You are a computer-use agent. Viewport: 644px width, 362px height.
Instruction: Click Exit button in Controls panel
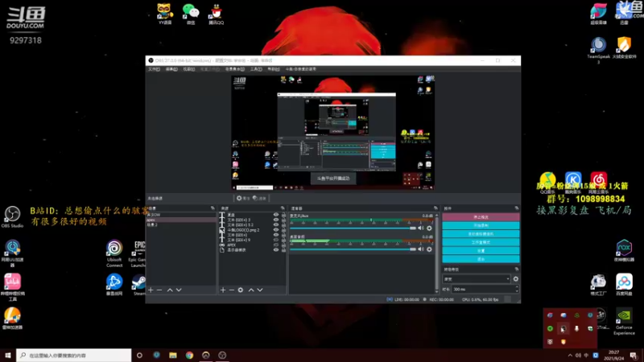pos(481,259)
